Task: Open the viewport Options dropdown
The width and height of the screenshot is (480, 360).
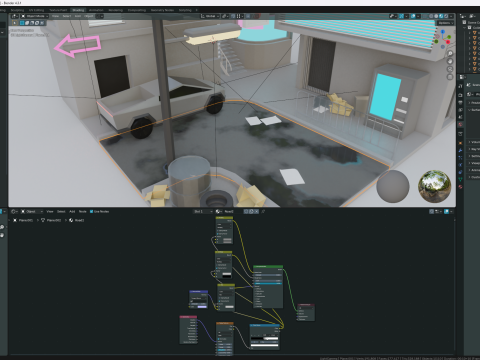Action: [x=445, y=23]
